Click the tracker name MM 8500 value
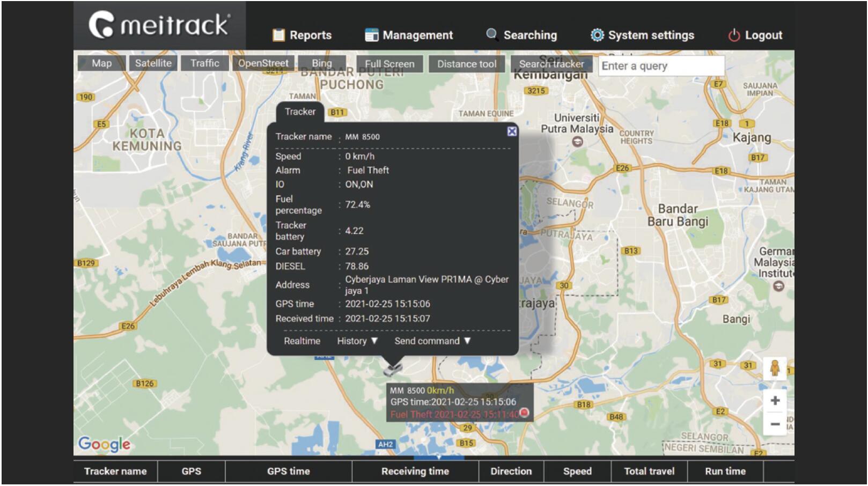This screenshot has width=868, height=486. point(362,137)
